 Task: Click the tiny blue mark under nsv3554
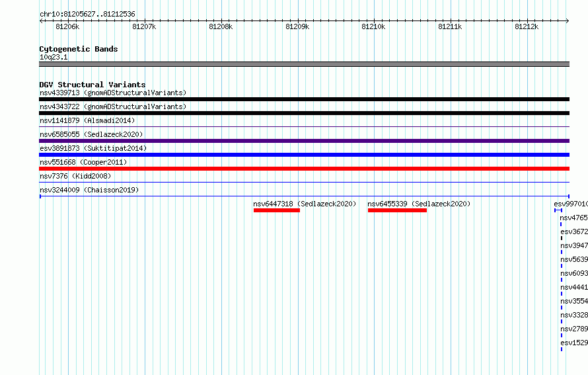coord(562,308)
